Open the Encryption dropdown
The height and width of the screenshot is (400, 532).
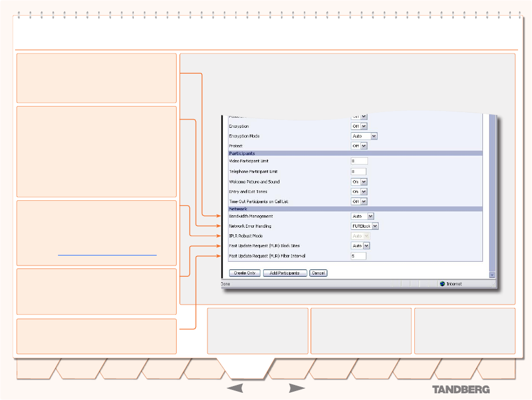tap(359, 126)
